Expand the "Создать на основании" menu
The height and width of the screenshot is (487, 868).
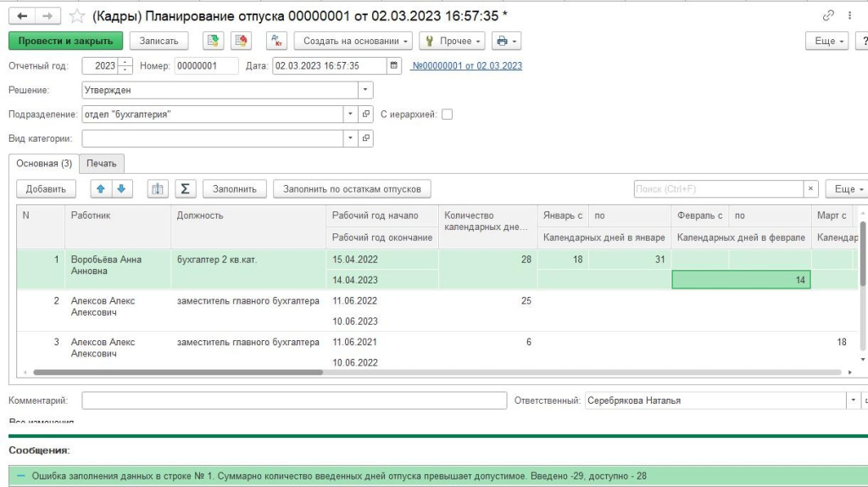click(353, 41)
